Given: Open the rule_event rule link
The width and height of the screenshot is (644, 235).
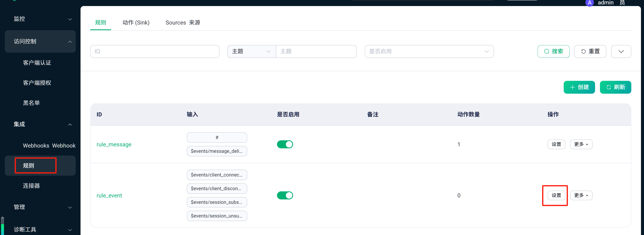Looking at the screenshot, I should 109,196.
